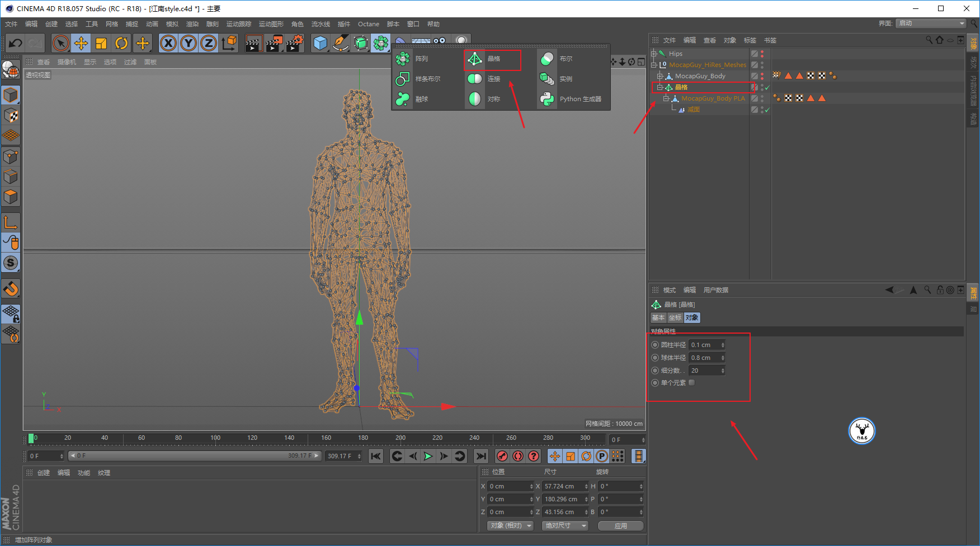Collapse the 晶格 object tree node
The height and width of the screenshot is (546, 980).
pyautogui.click(x=659, y=87)
